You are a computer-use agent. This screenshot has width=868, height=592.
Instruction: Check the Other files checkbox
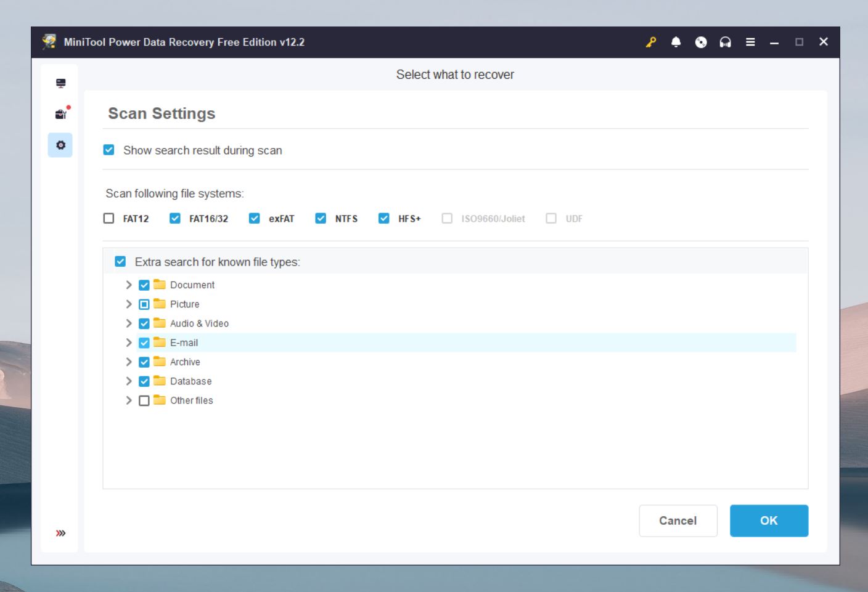144,400
